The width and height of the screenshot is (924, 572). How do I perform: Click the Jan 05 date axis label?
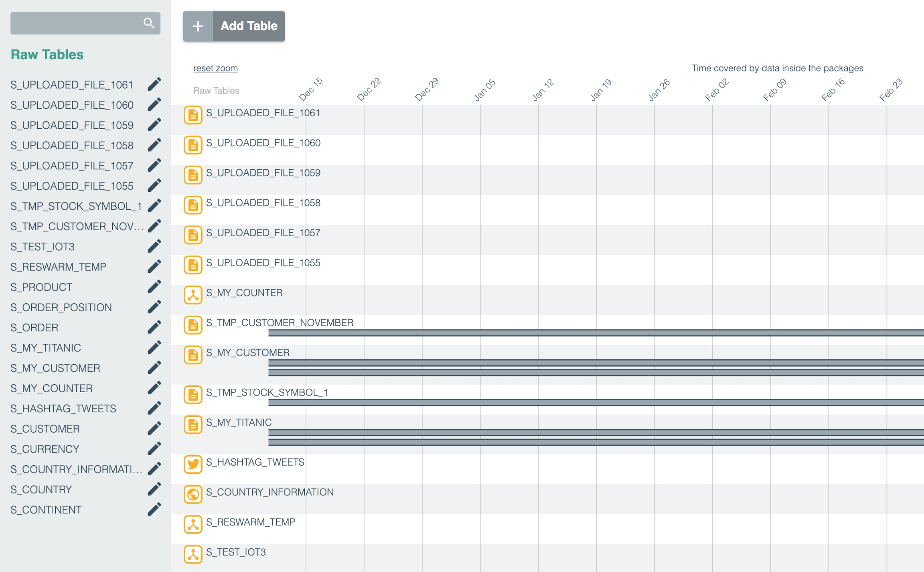coord(485,90)
